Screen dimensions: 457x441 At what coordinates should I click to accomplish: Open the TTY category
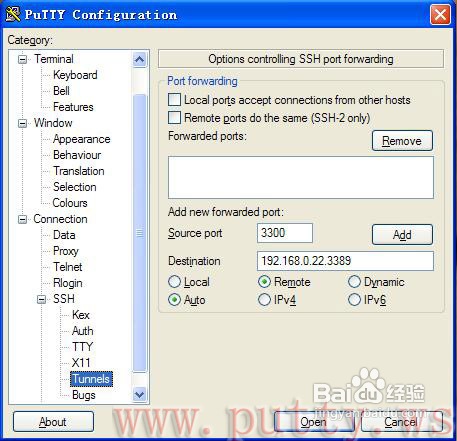(x=82, y=347)
